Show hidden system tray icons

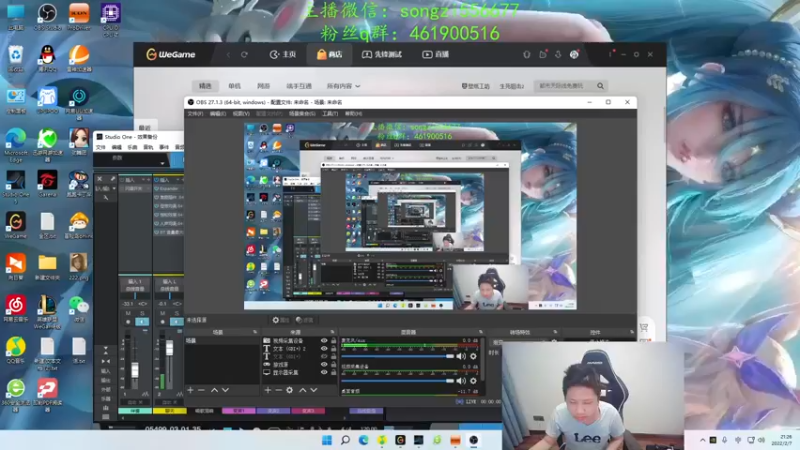703,440
